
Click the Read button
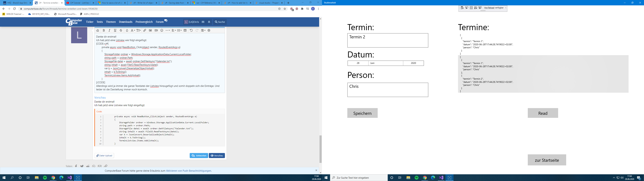(543, 113)
